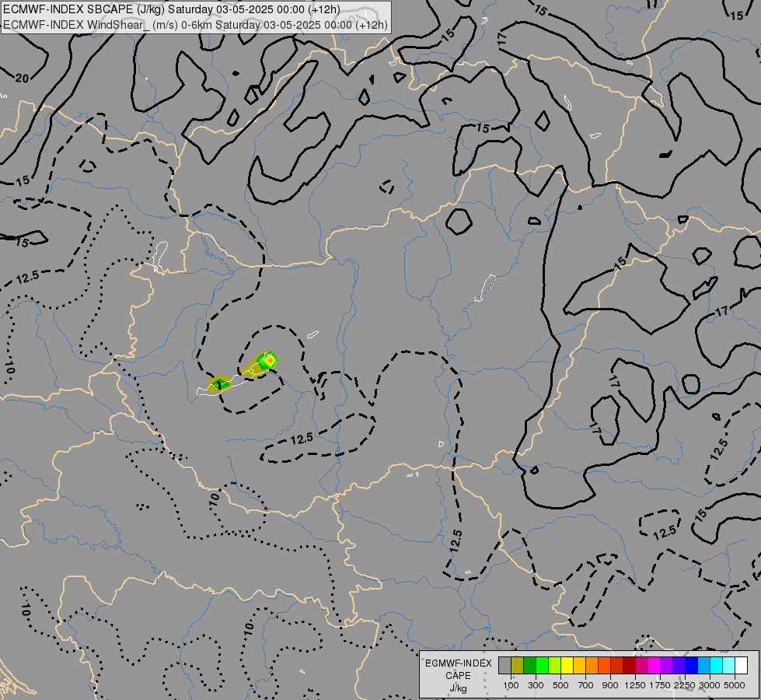The image size is (761, 700).
Task: Click the bright green legend swatch
Action: point(542,665)
